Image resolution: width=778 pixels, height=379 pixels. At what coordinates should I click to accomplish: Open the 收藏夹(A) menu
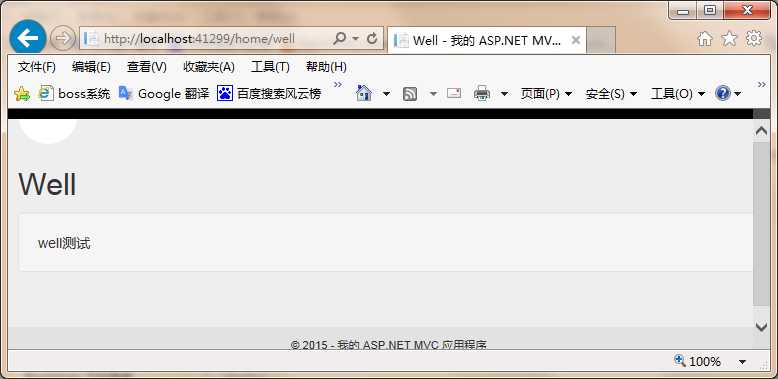209,67
